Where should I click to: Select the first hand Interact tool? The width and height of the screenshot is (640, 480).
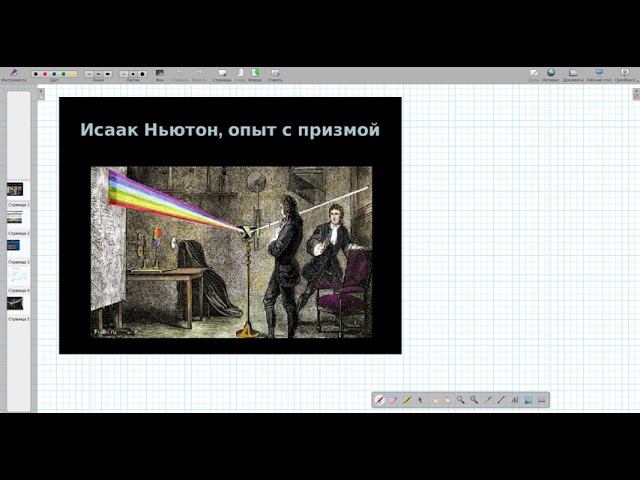coord(433,400)
